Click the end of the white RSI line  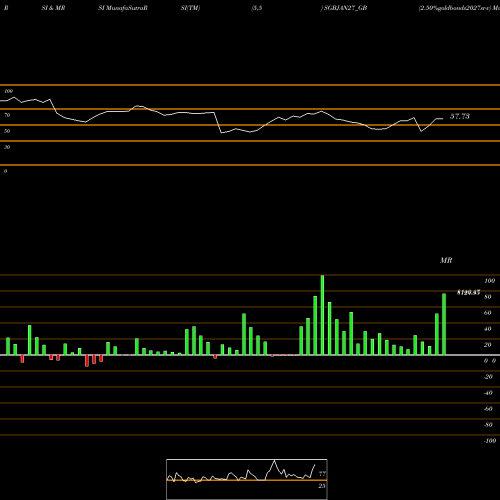(x=443, y=118)
